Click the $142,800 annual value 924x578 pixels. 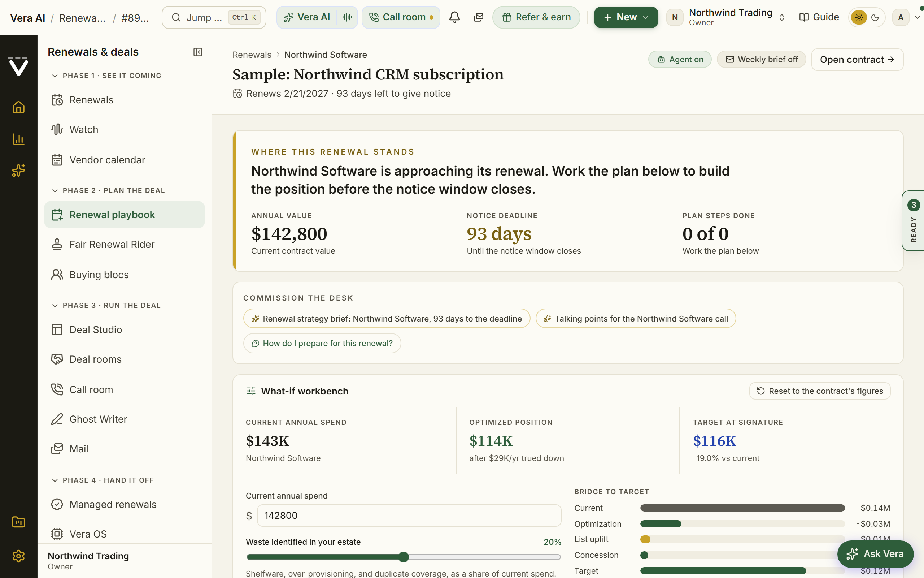289,234
